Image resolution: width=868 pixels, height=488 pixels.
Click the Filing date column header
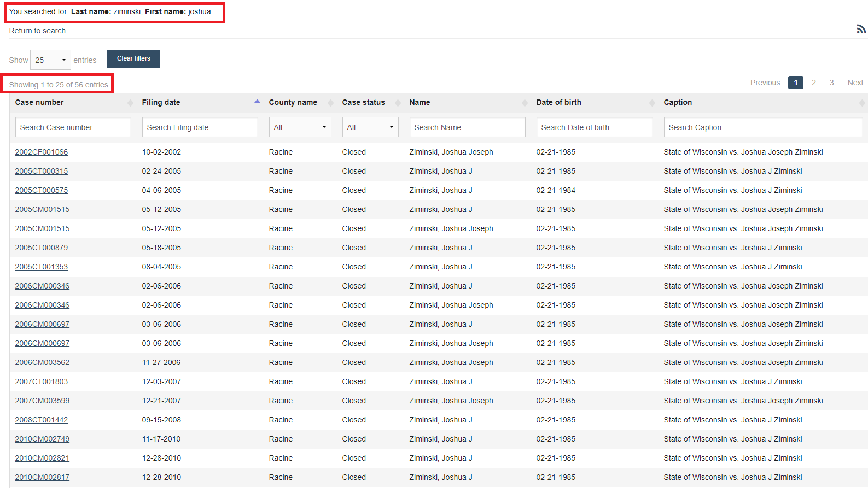[161, 102]
